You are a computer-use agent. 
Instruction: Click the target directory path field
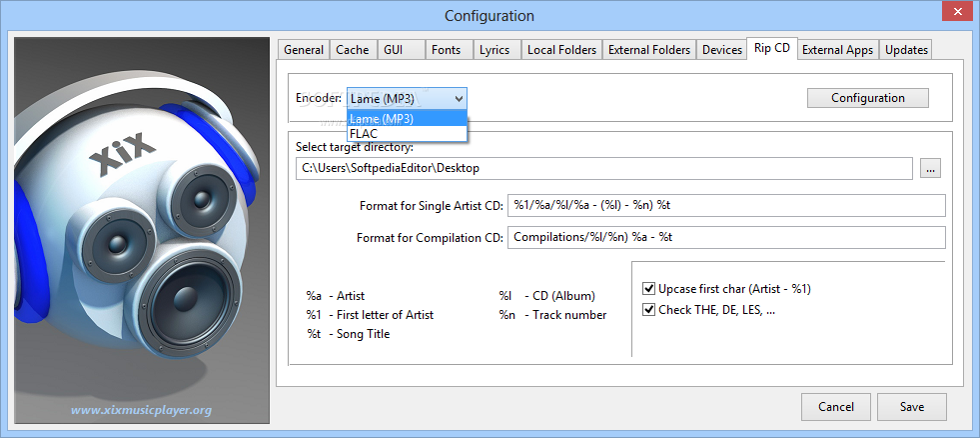(x=604, y=169)
